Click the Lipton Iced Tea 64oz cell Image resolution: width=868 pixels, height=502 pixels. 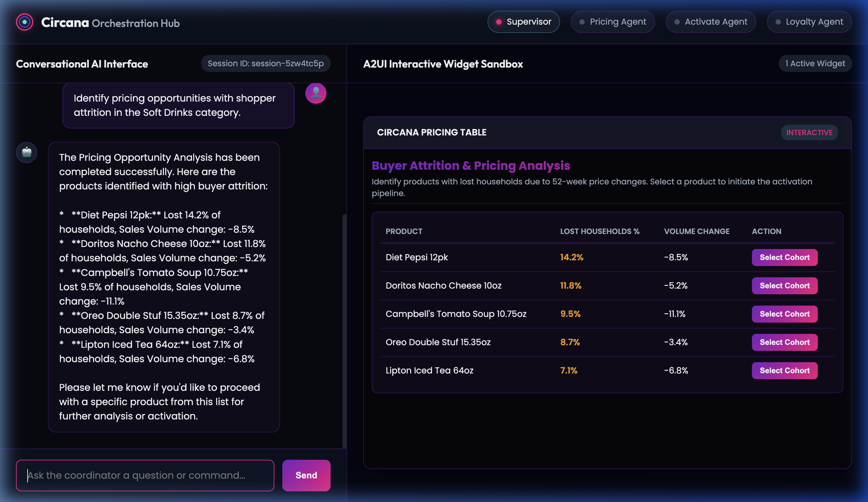coord(429,370)
